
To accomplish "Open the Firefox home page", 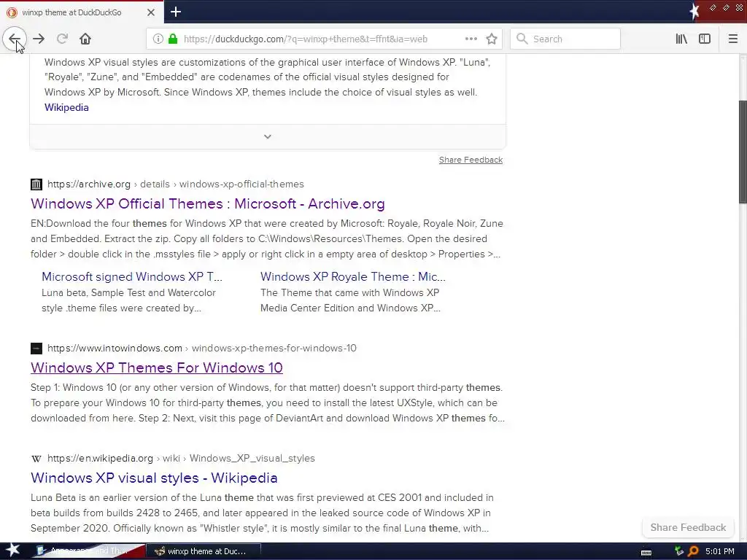I will [x=85, y=39].
